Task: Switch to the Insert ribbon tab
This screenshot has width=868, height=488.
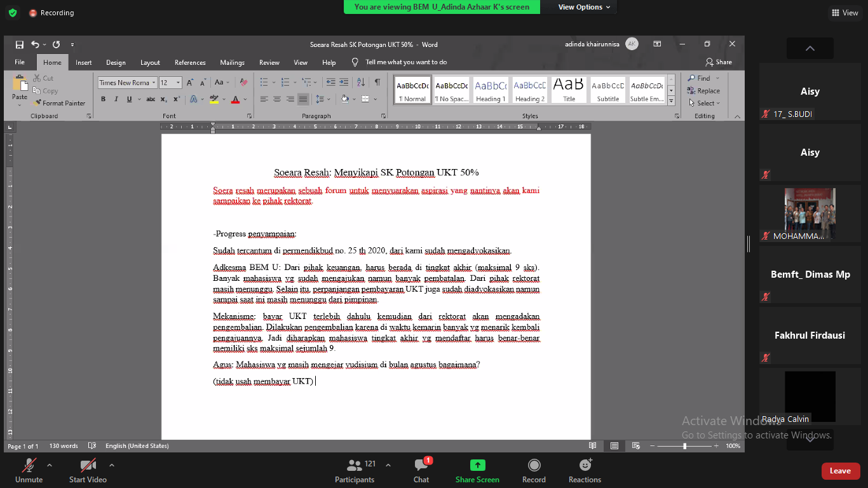Action: click(83, 62)
